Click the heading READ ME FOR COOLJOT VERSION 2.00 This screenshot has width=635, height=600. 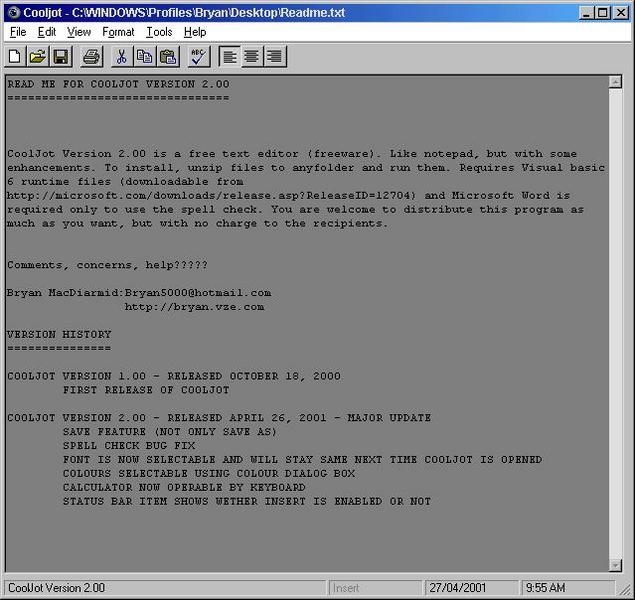118,84
